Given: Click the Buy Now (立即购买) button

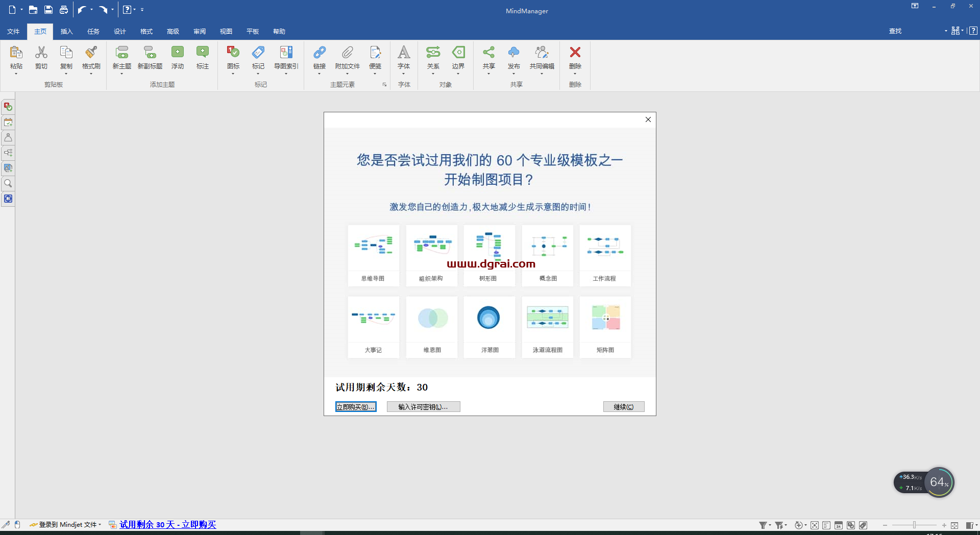Looking at the screenshot, I should pos(356,407).
